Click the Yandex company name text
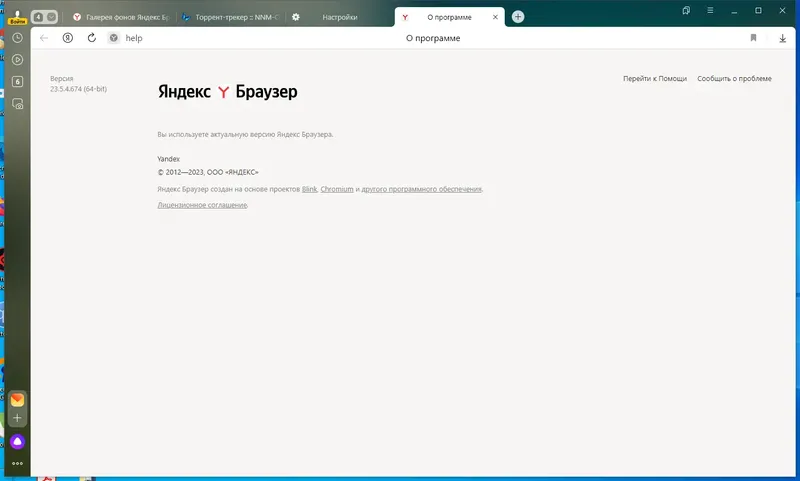Screen dimensions: 800x481 [x=168, y=159]
